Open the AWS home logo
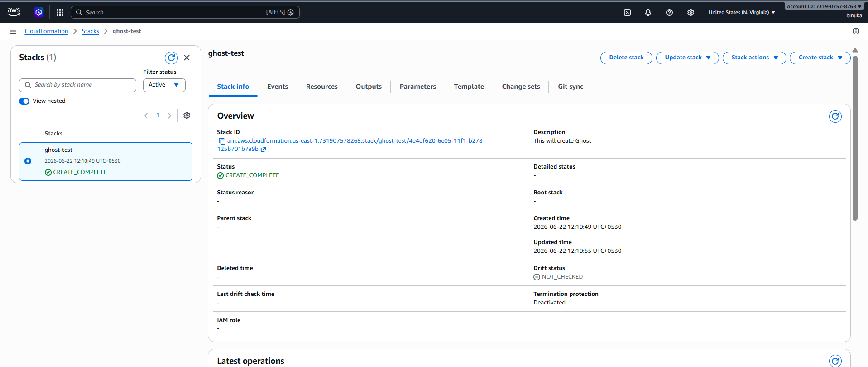The image size is (868, 367). click(x=14, y=12)
